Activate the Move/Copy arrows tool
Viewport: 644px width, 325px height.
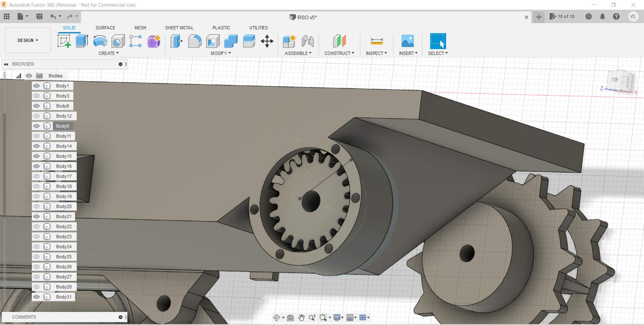[x=267, y=41]
